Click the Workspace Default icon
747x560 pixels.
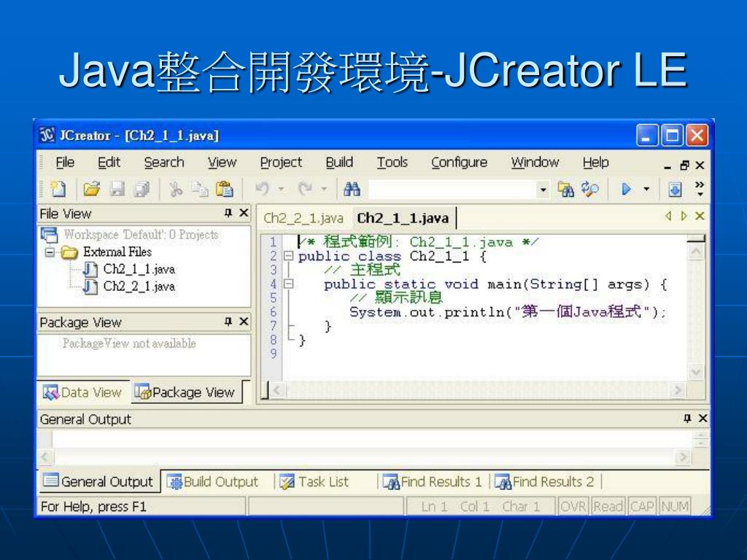coord(49,235)
